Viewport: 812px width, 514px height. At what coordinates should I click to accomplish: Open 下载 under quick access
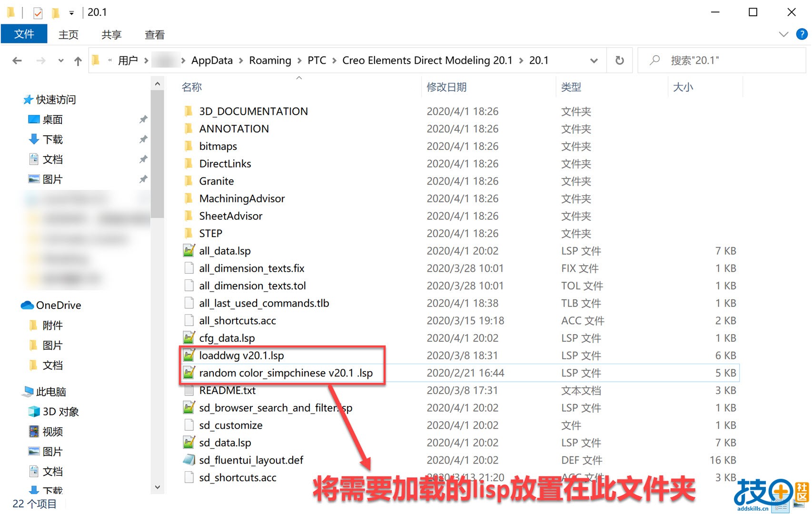[x=52, y=139]
